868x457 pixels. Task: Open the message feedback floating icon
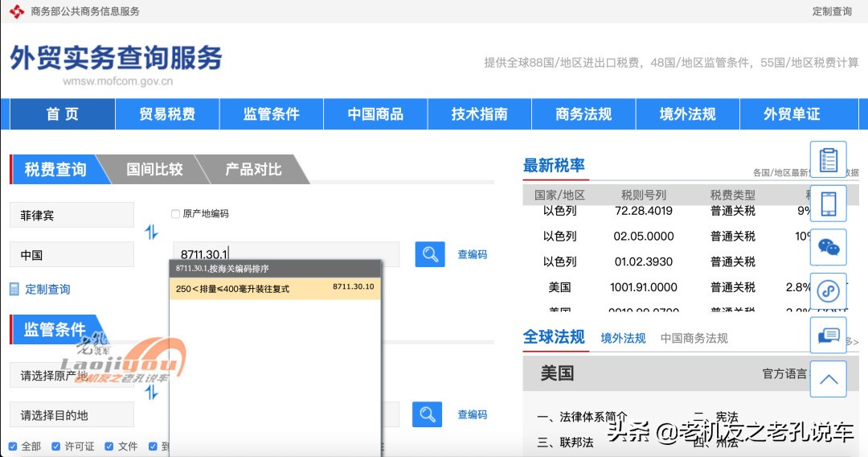828,336
